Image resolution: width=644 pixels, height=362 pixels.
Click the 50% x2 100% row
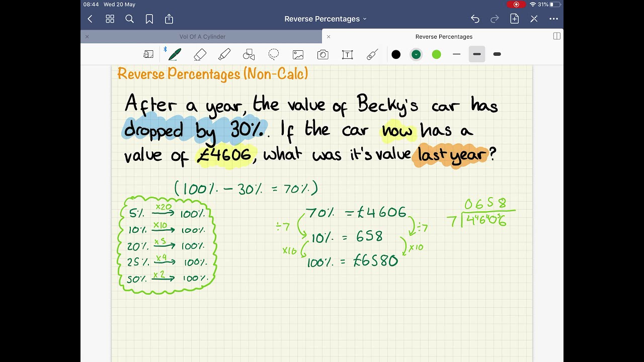click(x=168, y=278)
